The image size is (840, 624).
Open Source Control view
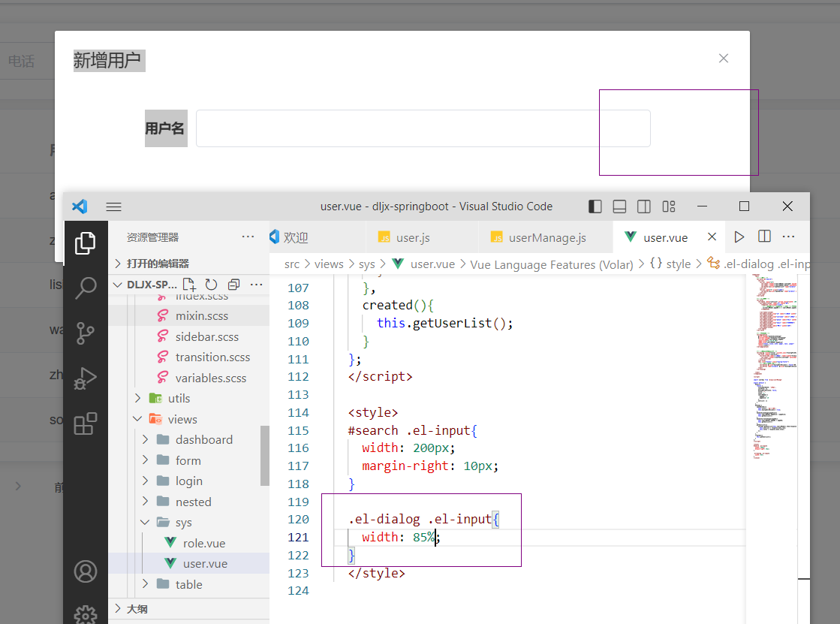point(85,333)
